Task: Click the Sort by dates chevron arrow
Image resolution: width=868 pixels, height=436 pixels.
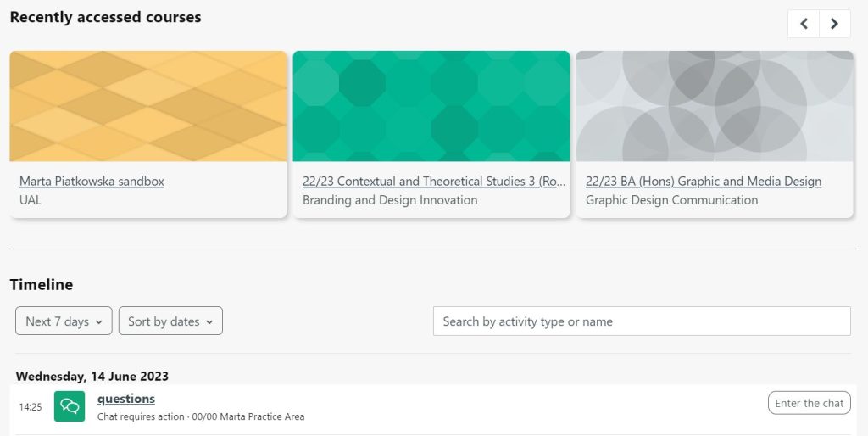Action: (209, 321)
